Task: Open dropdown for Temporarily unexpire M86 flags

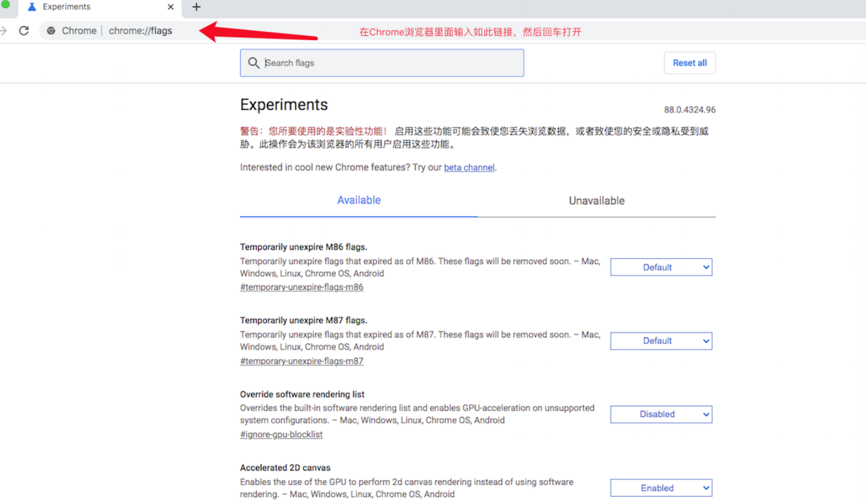Action: click(661, 267)
